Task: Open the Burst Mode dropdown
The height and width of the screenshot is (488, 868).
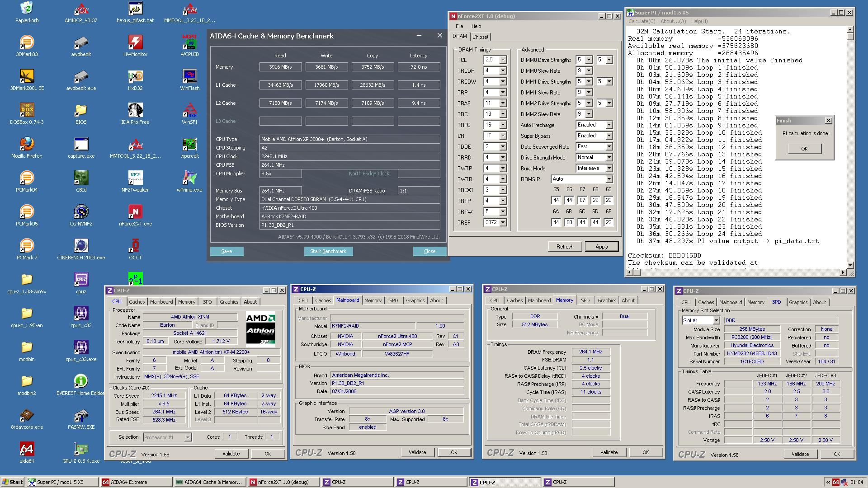Action: pos(609,169)
